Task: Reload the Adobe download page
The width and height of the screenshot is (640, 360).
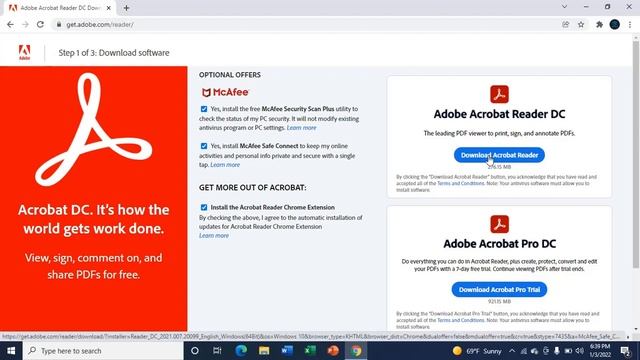Action: (40, 24)
